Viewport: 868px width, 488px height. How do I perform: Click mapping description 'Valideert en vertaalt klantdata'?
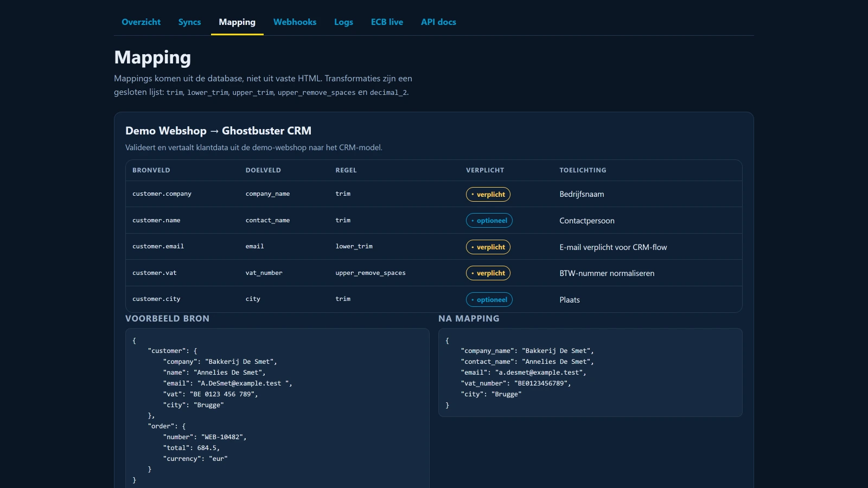254,147
